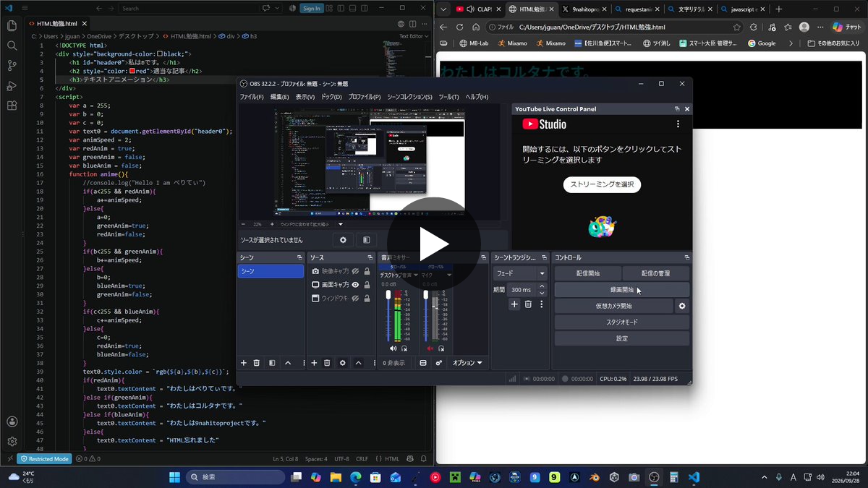Open properties gear beside ソースが選択されていません

click(x=343, y=240)
